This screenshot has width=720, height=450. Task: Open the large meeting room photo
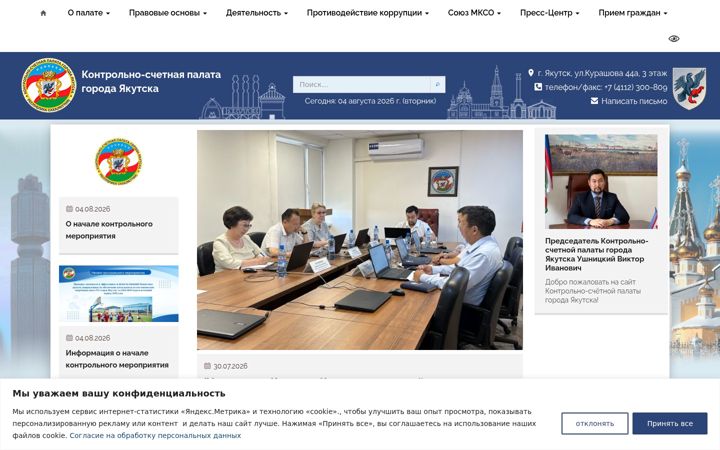pos(360,240)
